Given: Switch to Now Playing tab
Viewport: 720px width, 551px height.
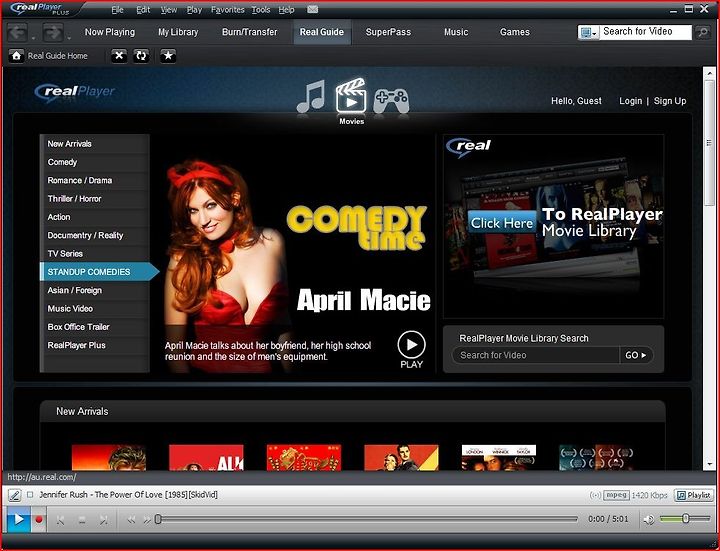Looking at the screenshot, I should (x=110, y=32).
